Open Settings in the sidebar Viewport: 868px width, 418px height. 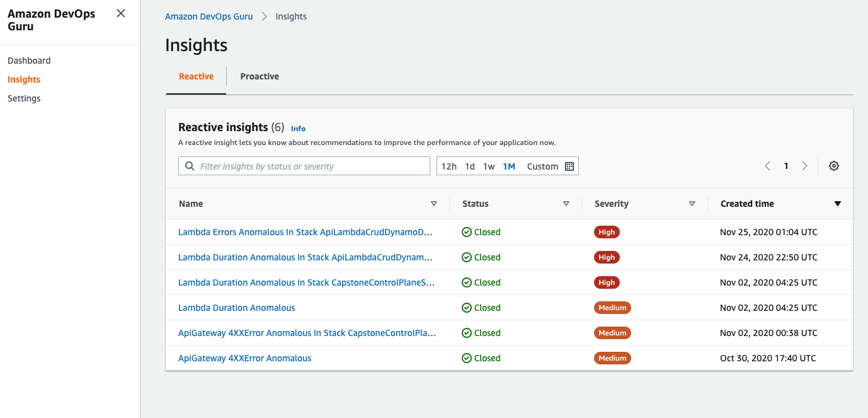click(x=24, y=98)
